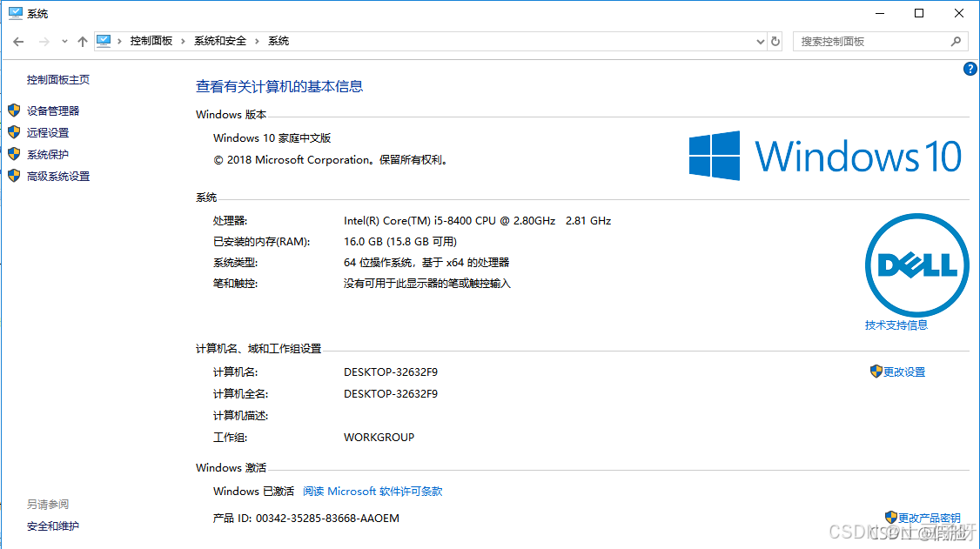This screenshot has width=980, height=549.
Task: Select 控制面板 in breadcrumb path
Action: tap(151, 41)
